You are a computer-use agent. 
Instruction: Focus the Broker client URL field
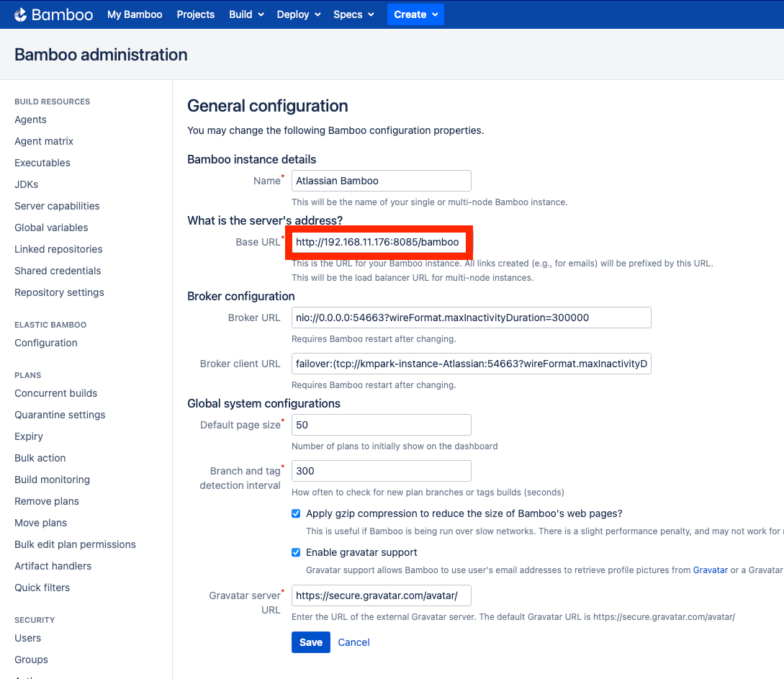[x=471, y=364]
